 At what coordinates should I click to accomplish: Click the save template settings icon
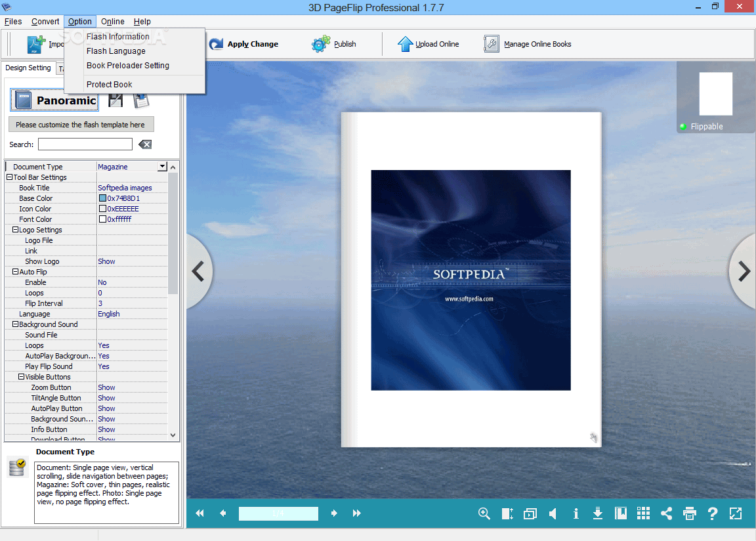point(115,100)
